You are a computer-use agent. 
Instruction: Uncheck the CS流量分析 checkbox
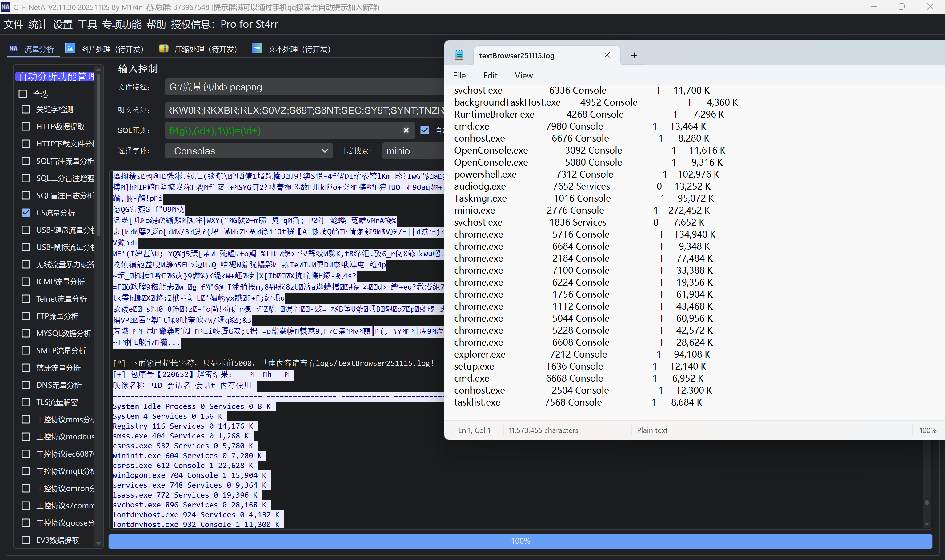coord(26,213)
